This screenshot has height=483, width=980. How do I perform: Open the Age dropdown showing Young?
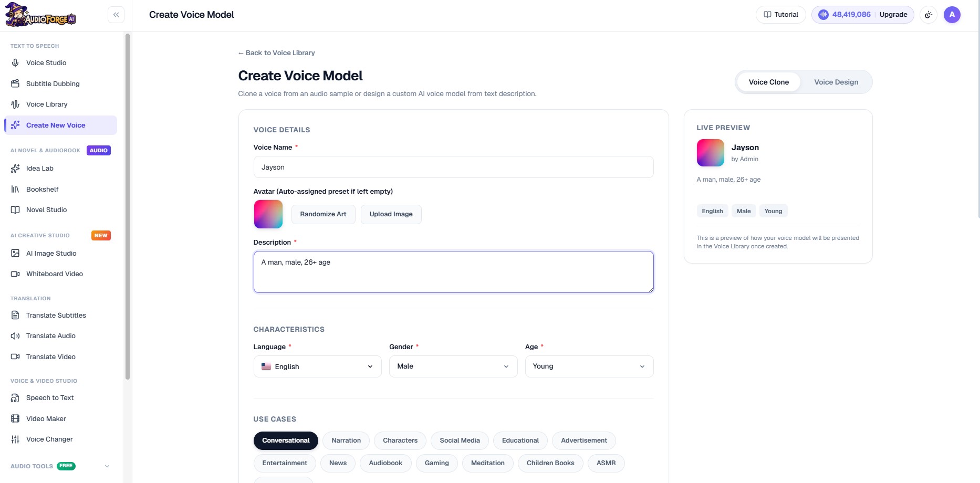pyautogui.click(x=589, y=366)
